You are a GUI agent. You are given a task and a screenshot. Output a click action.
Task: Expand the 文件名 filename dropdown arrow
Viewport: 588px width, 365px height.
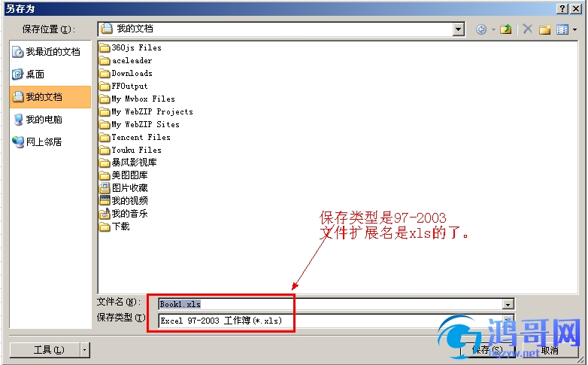tap(508, 304)
